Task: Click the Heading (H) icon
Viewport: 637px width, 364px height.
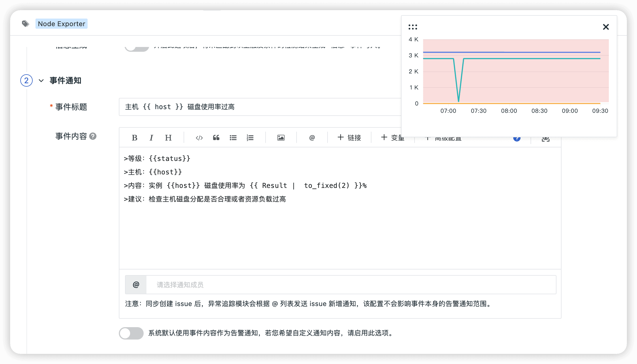Action: [x=168, y=138]
